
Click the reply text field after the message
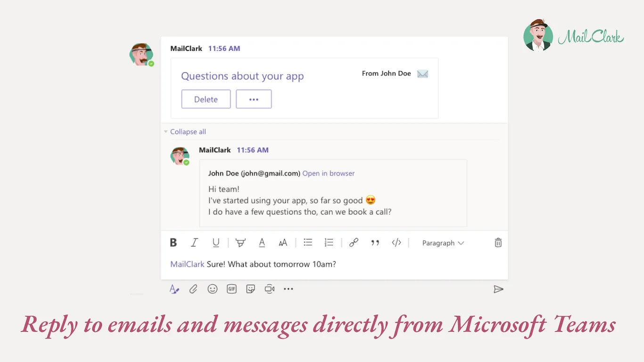tap(334, 264)
